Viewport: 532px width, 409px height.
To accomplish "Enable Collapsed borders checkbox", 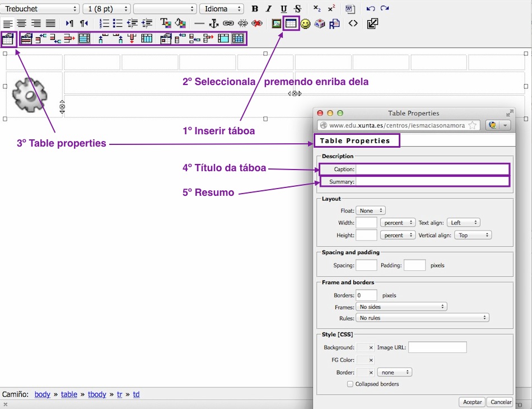I will pyautogui.click(x=350, y=384).
